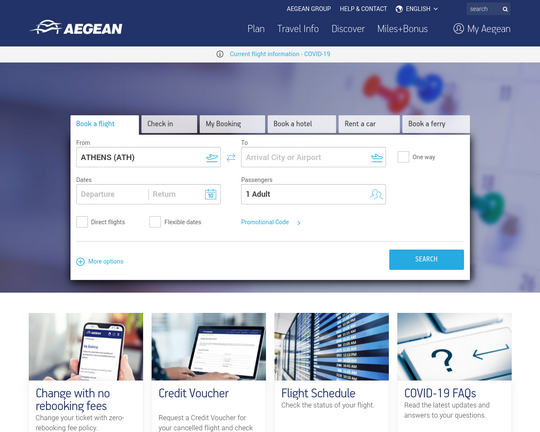Screen dimensions: 540x432
Task: Click the SEARCH button
Action: pyautogui.click(x=426, y=259)
